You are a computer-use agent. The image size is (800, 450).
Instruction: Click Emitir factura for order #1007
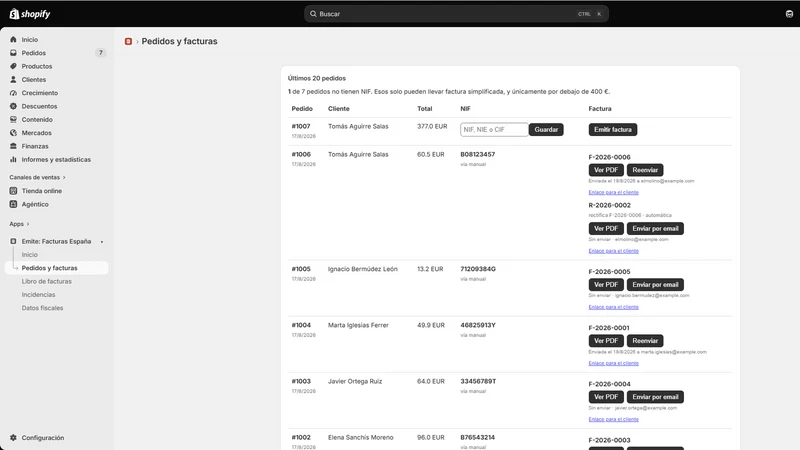(x=612, y=130)
